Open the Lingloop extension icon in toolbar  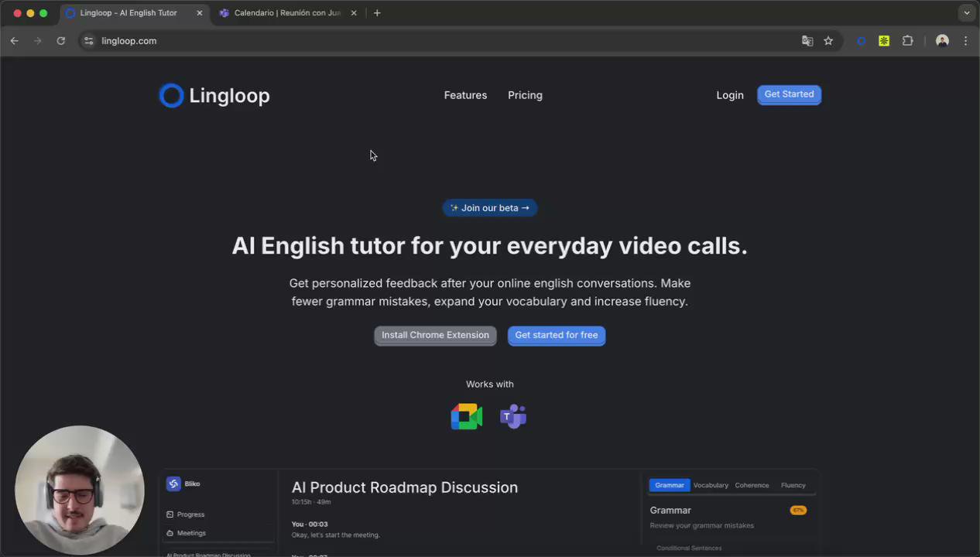tap(861, 41)
